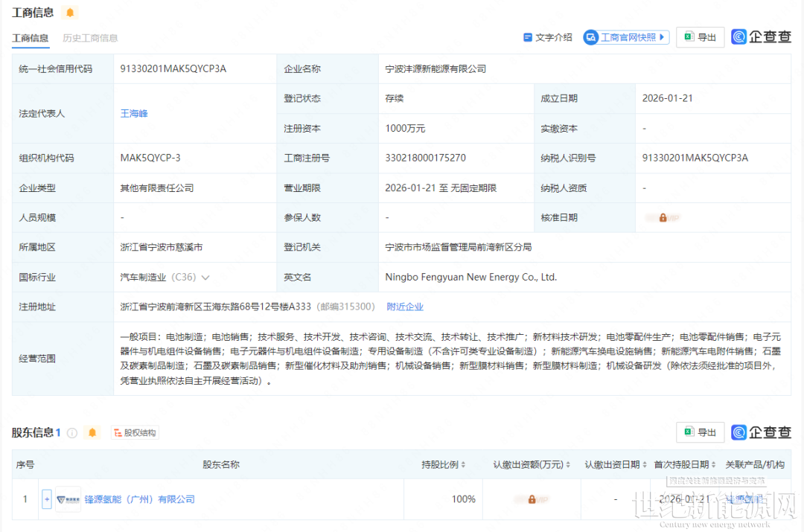Click the lock icon in 认缴出资额 column
The image size is (804, 532).
[532, 499]
